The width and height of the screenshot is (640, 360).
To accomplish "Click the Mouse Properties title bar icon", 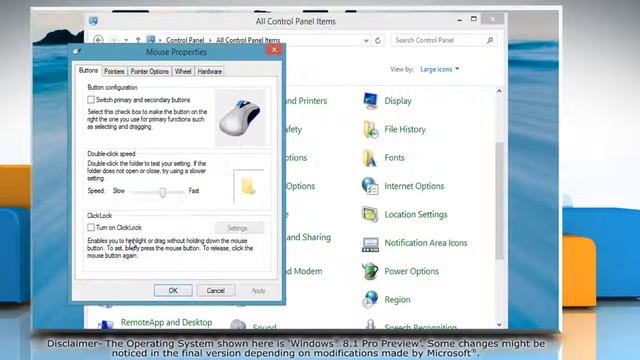I will click(76, 51).
